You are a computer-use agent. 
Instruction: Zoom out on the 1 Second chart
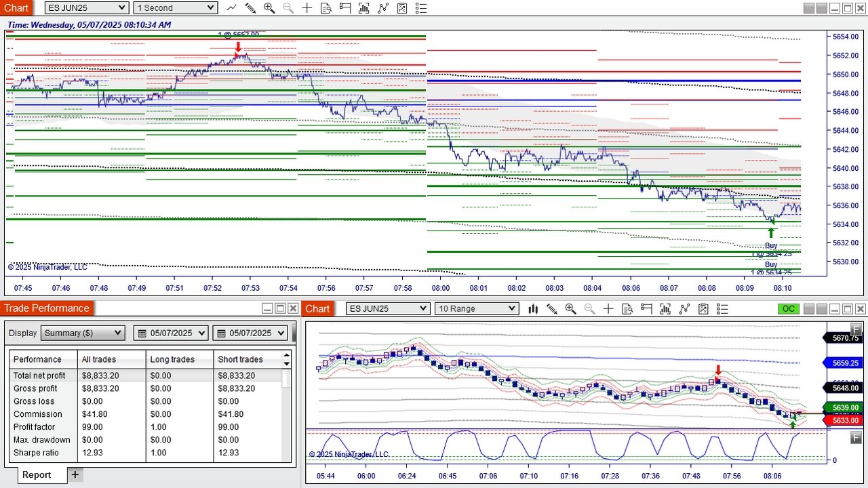coord(288,8)
